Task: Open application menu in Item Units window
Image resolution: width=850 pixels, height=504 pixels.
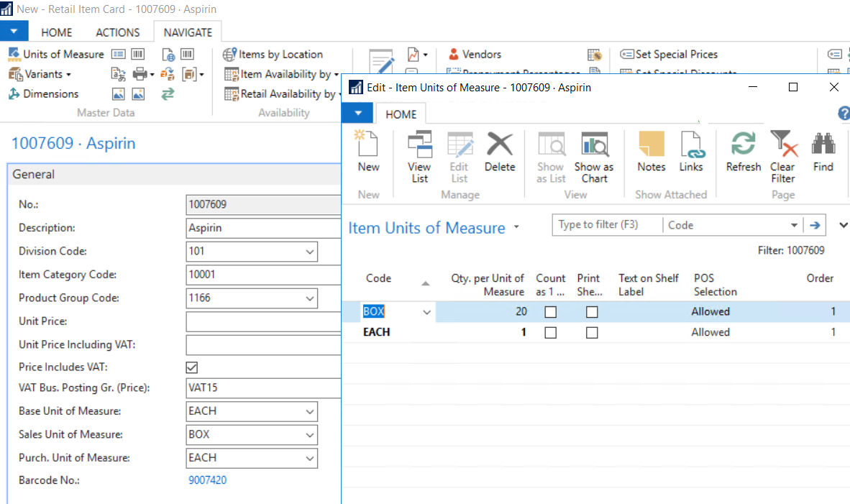Action: tap(358, 114)
